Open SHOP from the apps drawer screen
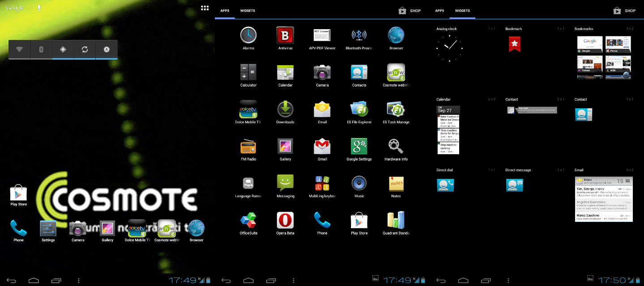 (x=409, y=10)
